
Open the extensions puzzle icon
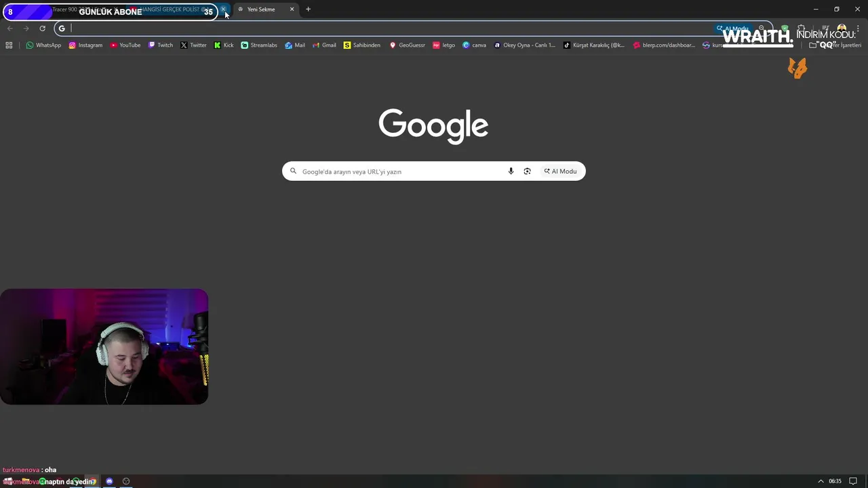pos(801,28)
